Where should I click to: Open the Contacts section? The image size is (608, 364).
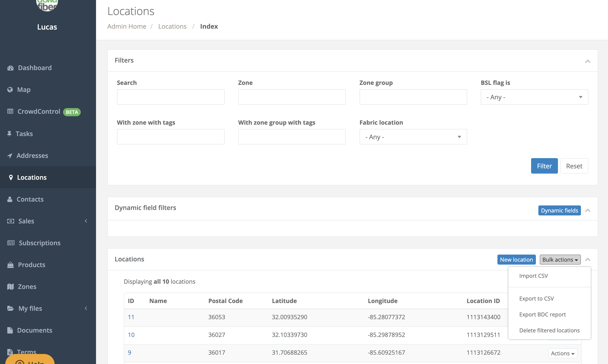pos(30,199)
